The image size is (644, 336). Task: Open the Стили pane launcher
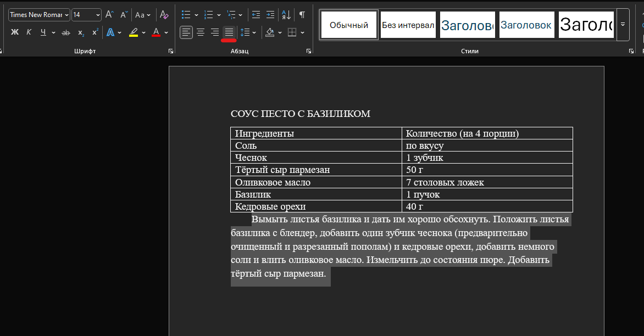631,51
